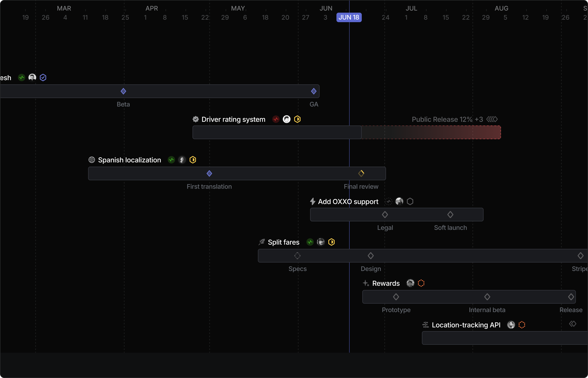
Task: Click the Split fares feather icon
Action: pos(262,242)
